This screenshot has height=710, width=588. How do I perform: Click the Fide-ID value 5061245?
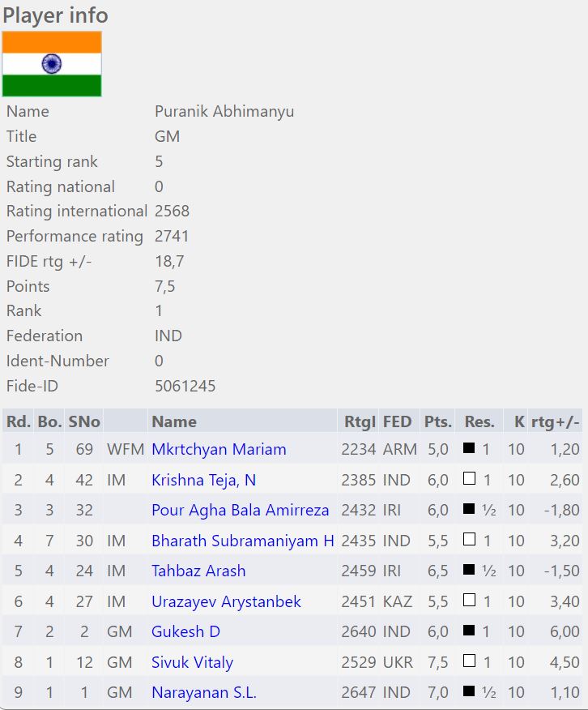pyautogui.click(x=185, y=386)
